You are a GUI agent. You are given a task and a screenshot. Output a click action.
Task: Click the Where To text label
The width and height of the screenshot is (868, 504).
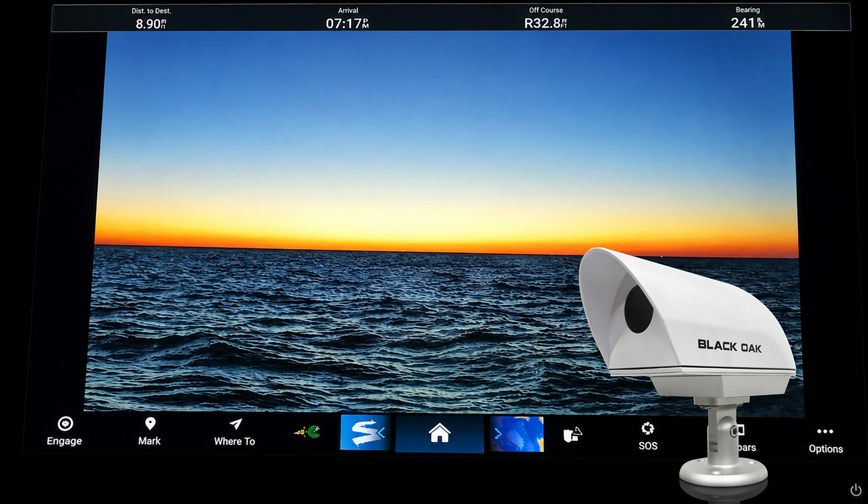[235, 442]
